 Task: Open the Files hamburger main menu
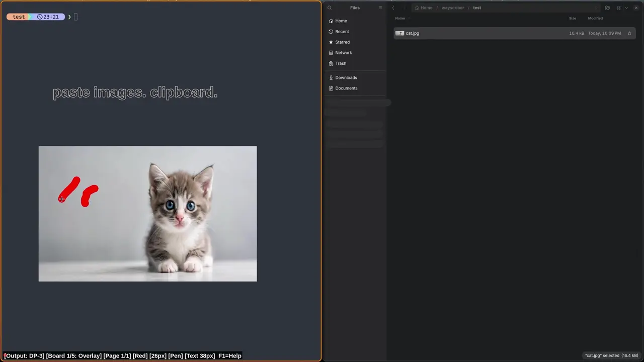pyautogui.click(x=380, y=8)
